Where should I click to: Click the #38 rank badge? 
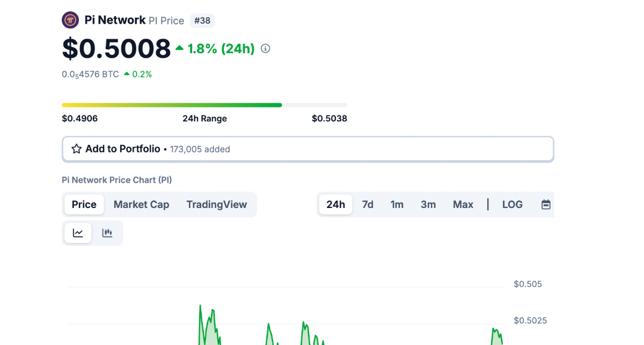(202, 21)
